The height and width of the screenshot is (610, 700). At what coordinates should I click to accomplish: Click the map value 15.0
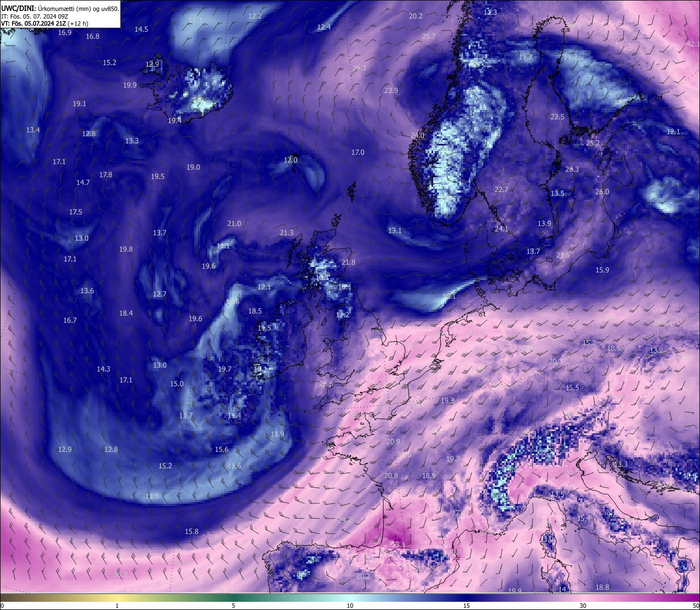[177, 384]
